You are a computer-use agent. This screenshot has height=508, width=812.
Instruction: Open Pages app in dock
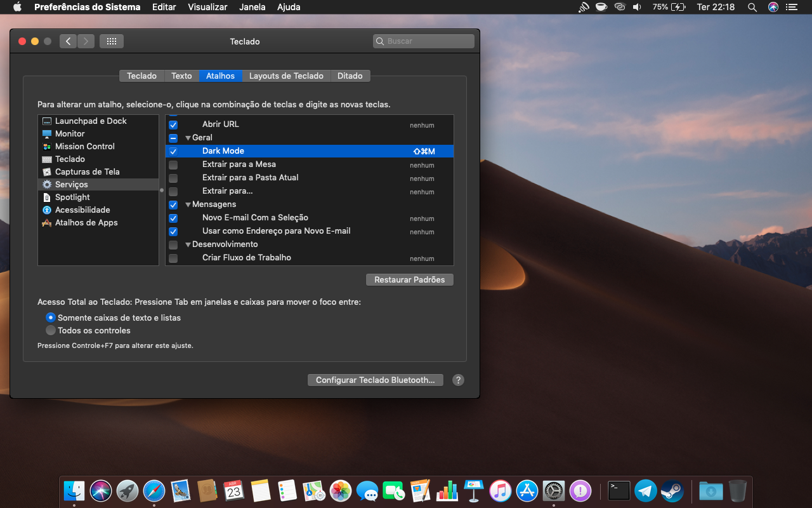click(421, 490)
